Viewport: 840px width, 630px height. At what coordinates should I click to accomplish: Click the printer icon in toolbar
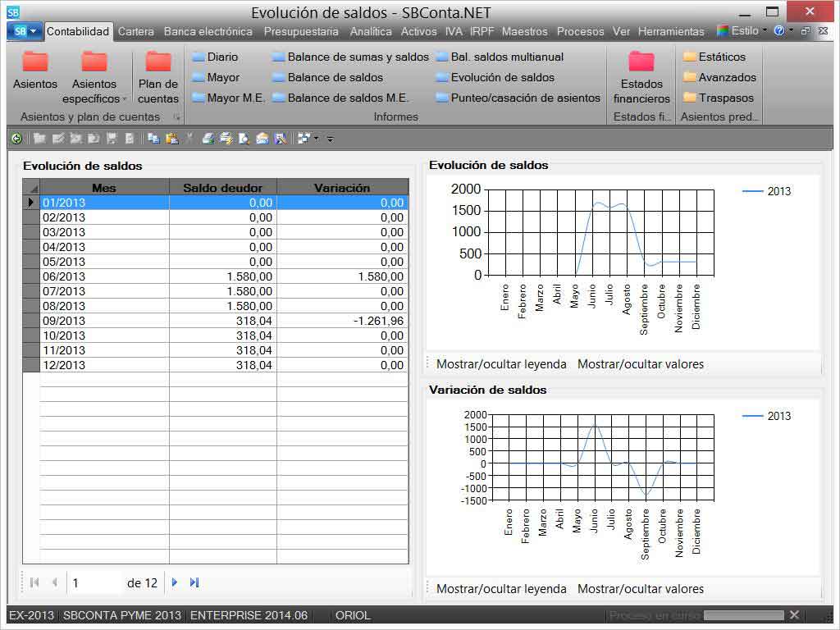(208, 139)
